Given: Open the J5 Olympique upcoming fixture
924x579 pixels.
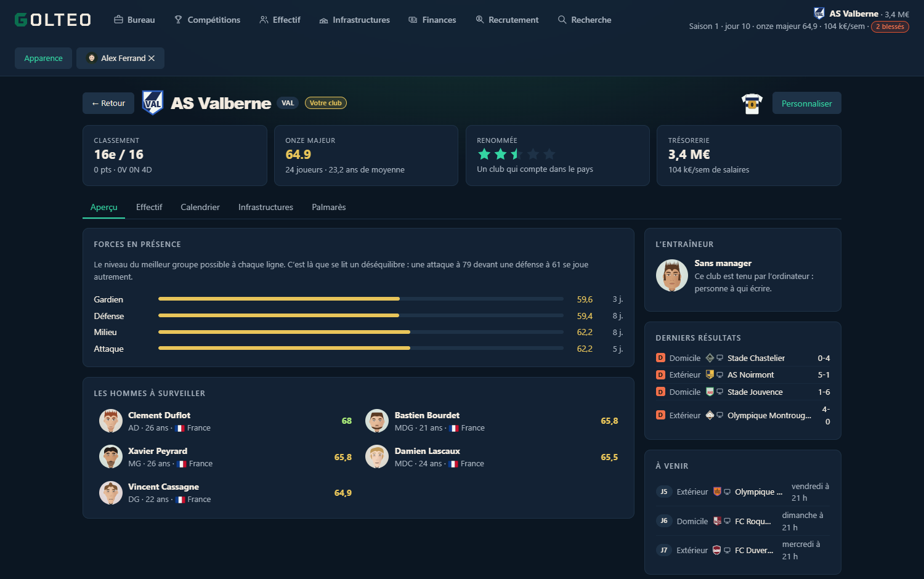Looking at the screenshot, I should coord(743,492).
